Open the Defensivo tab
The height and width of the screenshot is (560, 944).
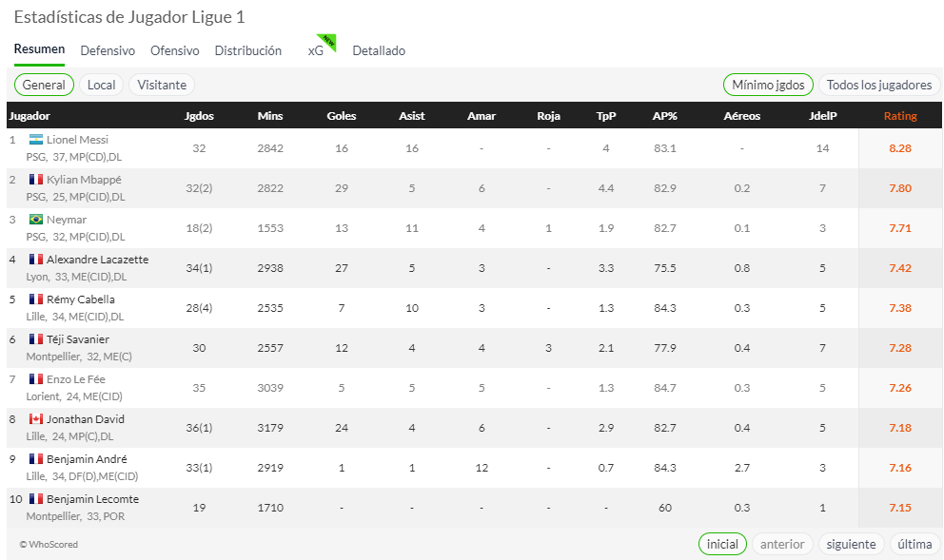108,50
